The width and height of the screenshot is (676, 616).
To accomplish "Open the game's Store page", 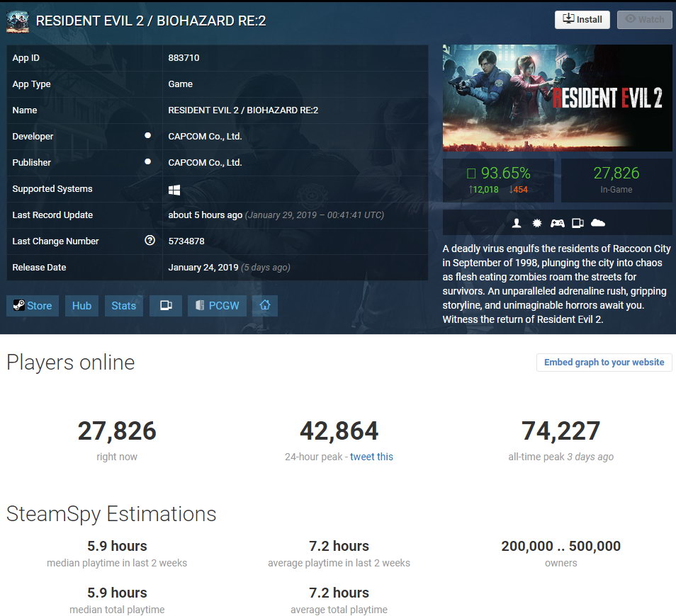I will [33, 305].
